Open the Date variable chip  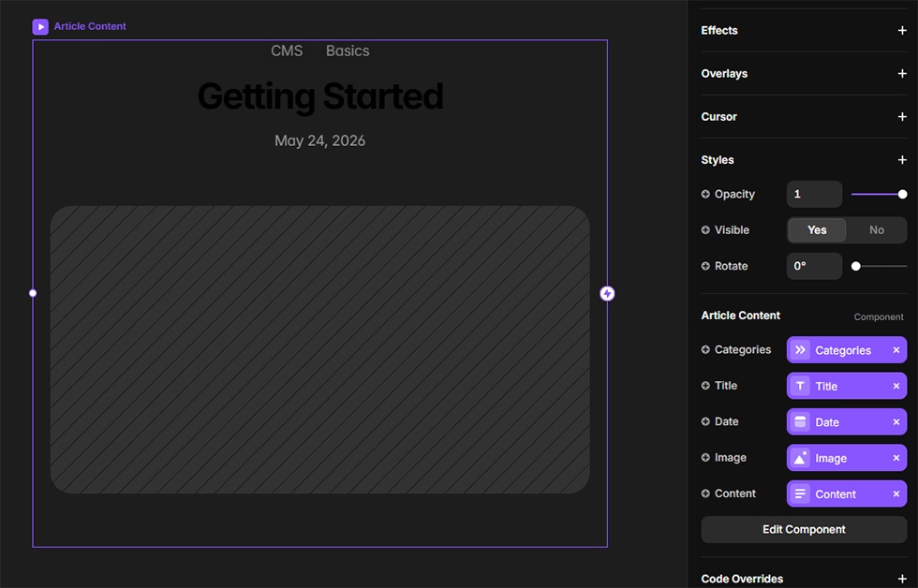click(847, 422)
